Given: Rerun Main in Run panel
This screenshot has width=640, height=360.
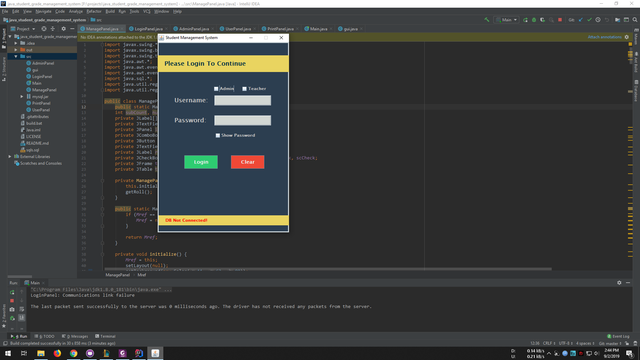Looking at the screenshot, I should (12, 292).
